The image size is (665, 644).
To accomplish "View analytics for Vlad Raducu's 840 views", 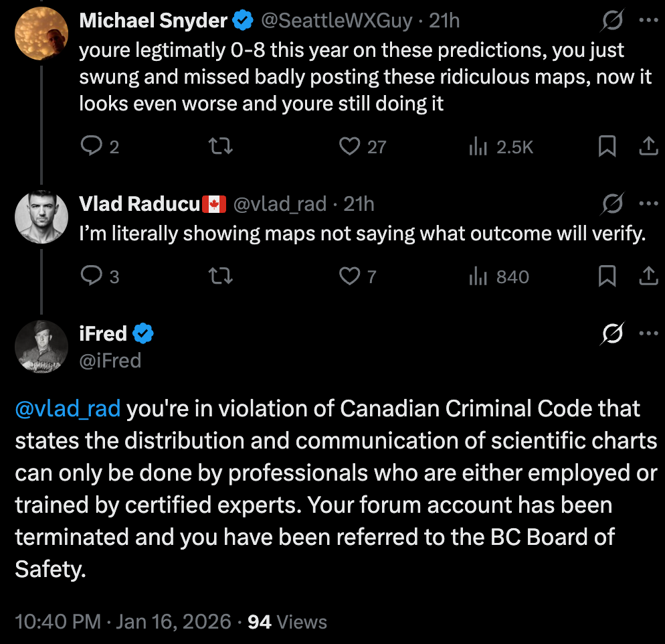I will point(477,276).
